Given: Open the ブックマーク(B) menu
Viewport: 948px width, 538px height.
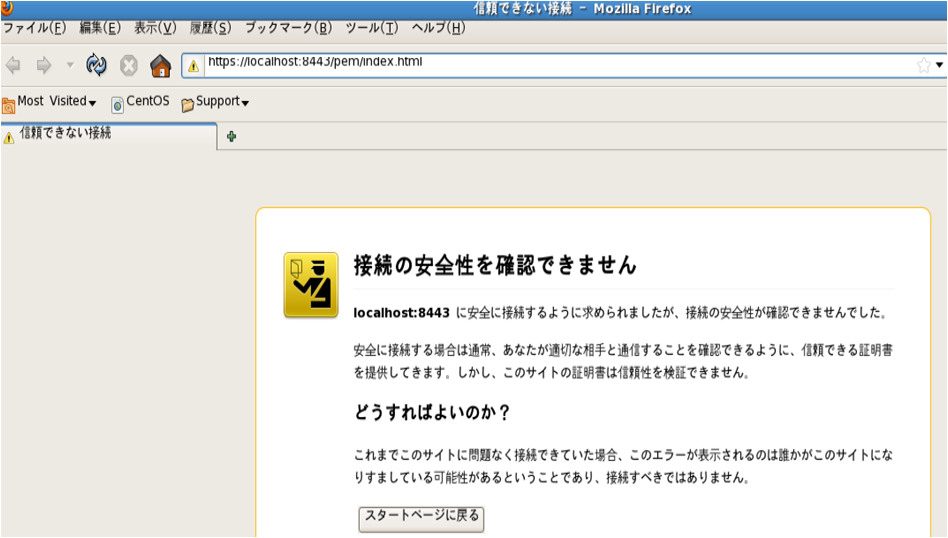Looking at the screenshot, I should coord(288,28).
